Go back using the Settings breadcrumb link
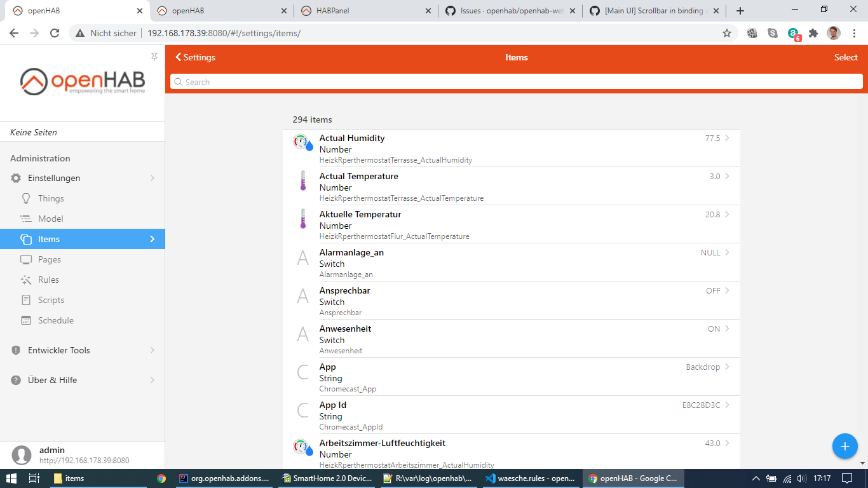 click(195, 57)
